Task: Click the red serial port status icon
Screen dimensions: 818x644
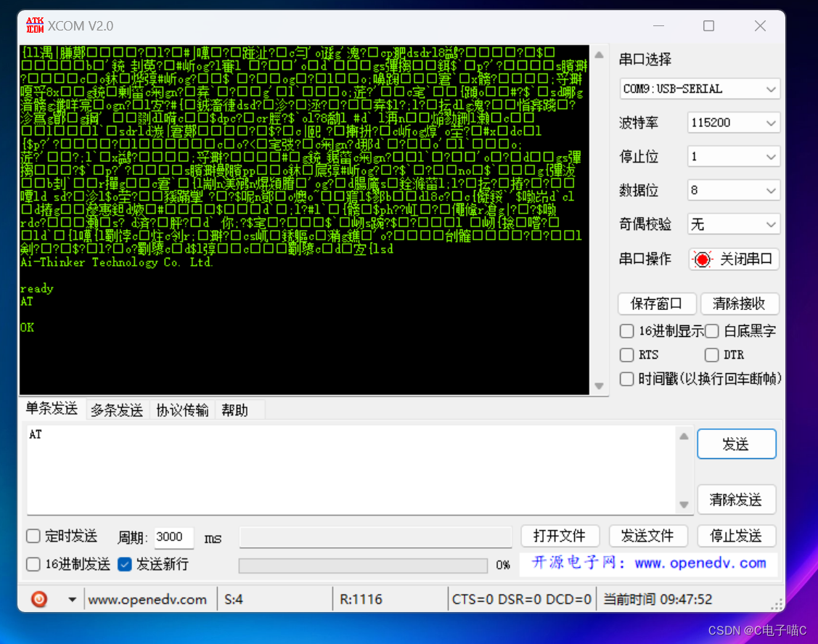Action: pos(700,259)
